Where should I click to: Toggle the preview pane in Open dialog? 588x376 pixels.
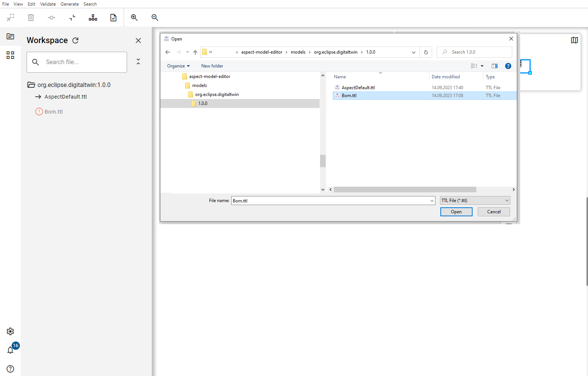pos(494,66)
